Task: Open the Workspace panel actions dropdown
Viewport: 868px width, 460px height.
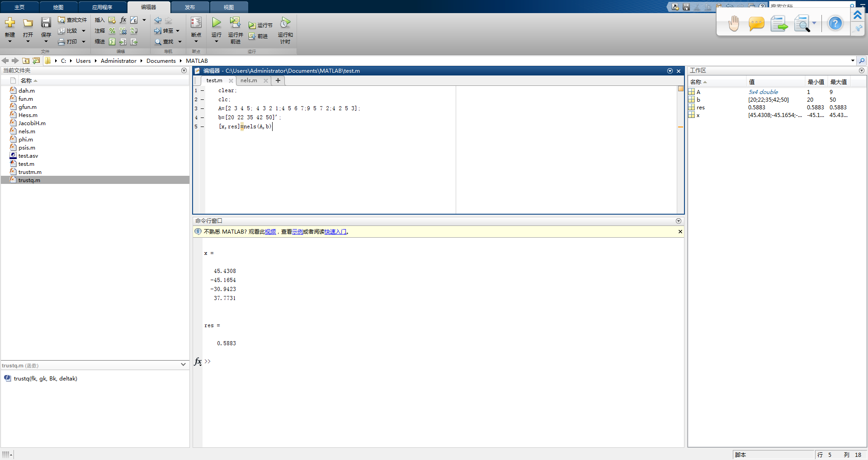Action: pyautogui.click(x=862, y=70)
